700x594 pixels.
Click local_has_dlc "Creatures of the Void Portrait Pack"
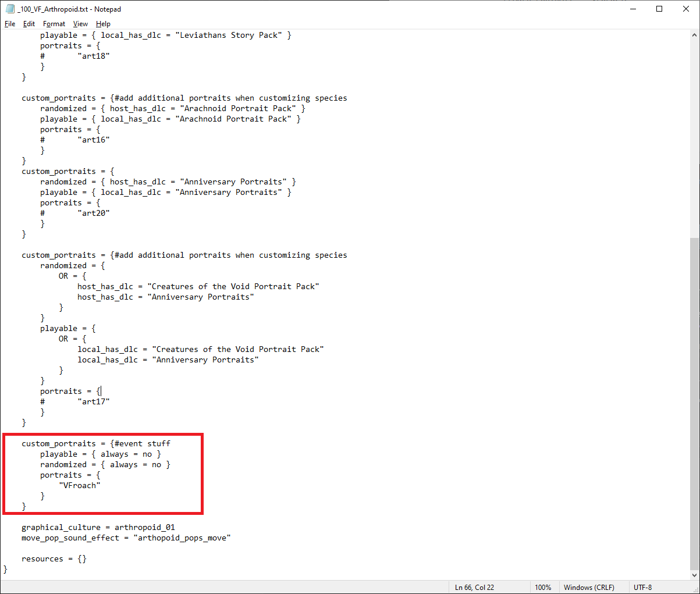(201, 349)
